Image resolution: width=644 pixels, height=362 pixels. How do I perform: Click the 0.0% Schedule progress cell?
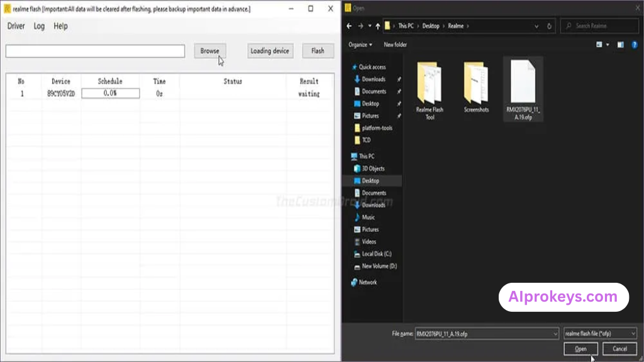click(x=111, y=92)
